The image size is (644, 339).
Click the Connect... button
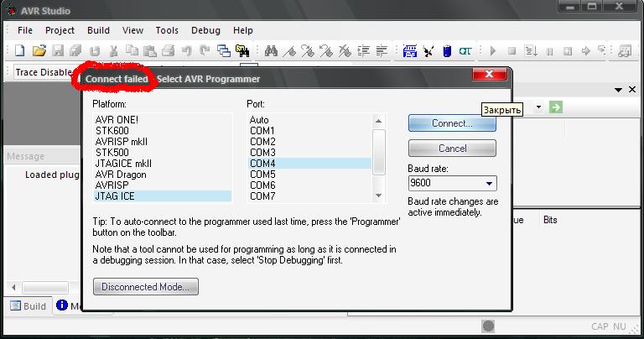[452, 123]
